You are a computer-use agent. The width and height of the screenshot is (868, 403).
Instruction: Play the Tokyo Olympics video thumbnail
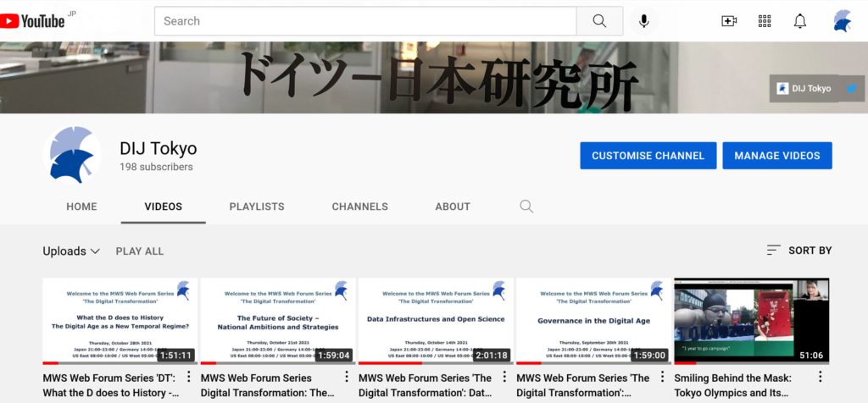(x=752, y=321)
